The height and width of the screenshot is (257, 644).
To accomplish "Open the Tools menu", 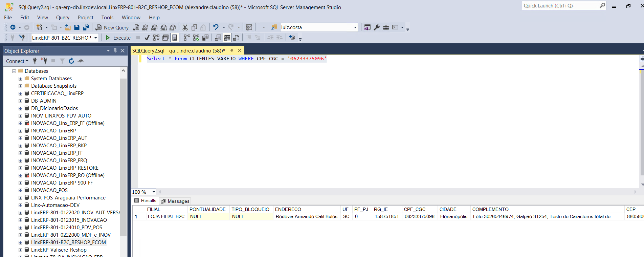I will 107,18.
